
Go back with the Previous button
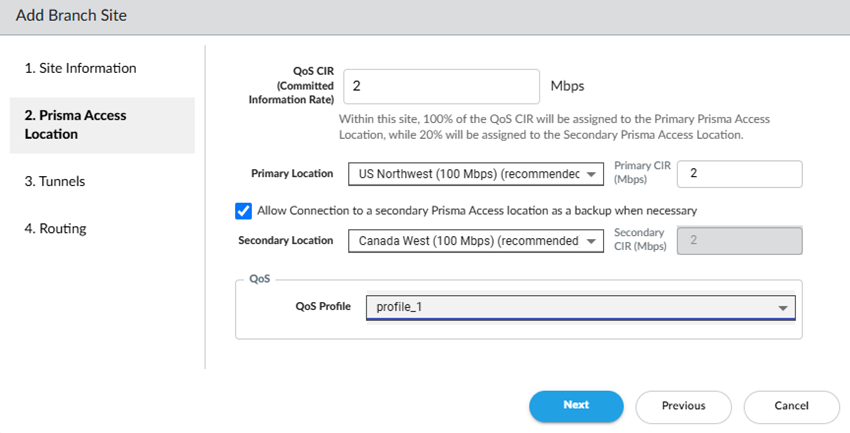(684, 406)
